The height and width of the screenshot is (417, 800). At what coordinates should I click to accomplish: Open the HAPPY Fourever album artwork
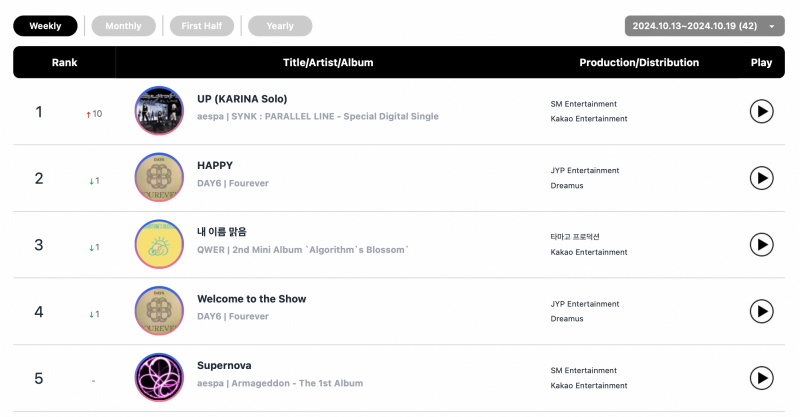[159, 178]
